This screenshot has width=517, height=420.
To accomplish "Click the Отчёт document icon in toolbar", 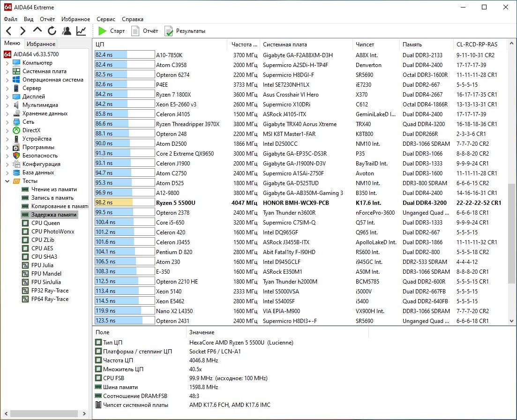I will [135, 31].
